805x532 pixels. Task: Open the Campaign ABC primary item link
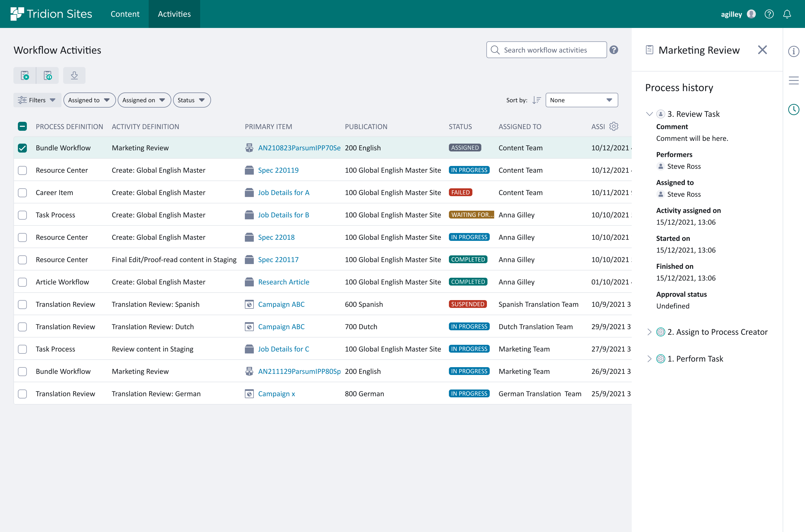281,304
